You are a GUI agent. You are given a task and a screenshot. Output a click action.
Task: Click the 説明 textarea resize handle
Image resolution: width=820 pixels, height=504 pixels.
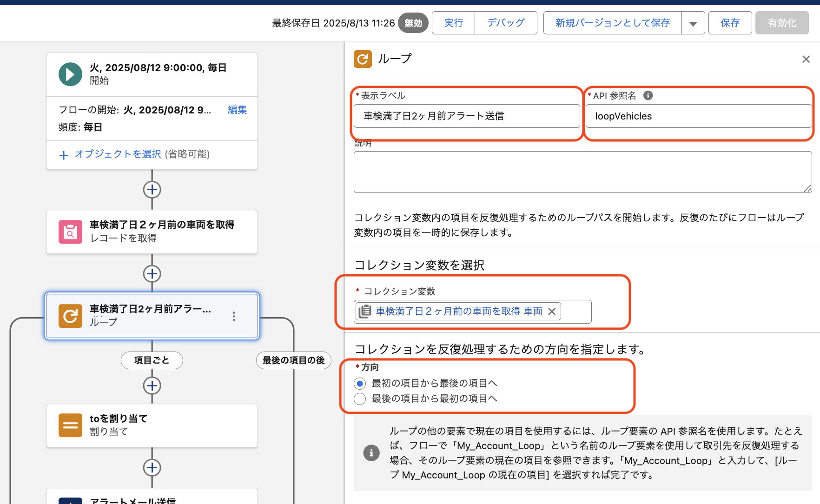click(807, 188)
